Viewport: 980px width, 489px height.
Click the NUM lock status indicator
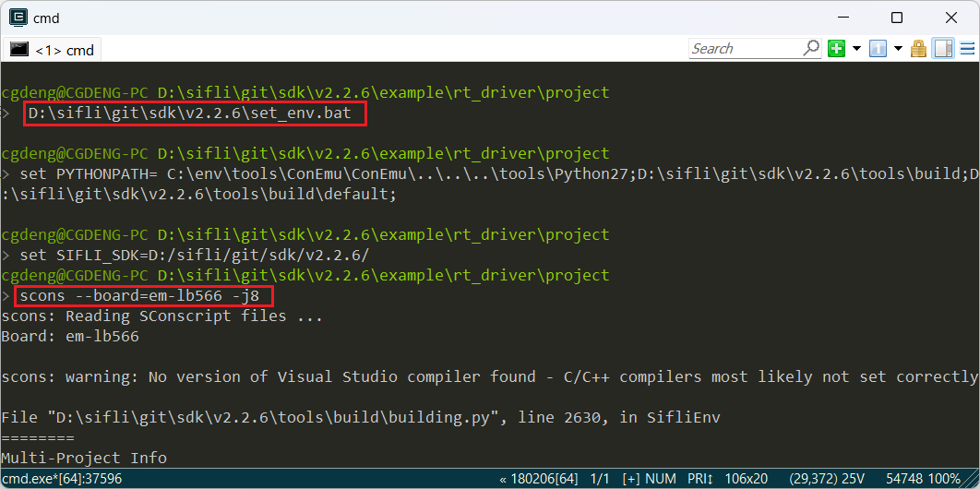[x=662, y=479]
